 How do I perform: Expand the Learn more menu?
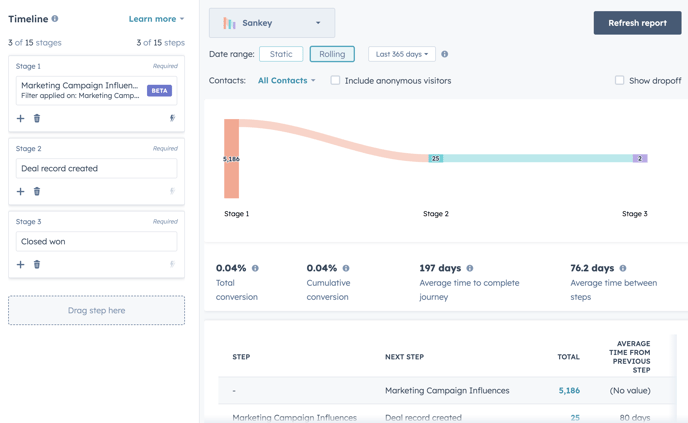(156, 19)
